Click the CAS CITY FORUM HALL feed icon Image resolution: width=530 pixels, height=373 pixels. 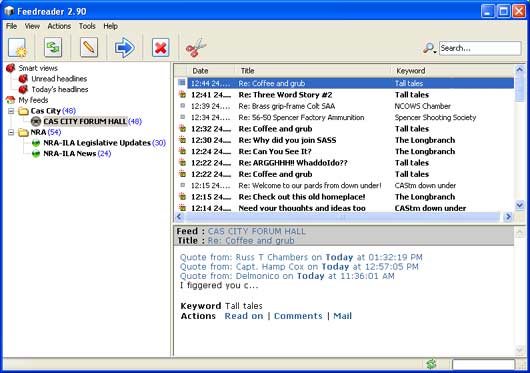pyautogui.click(x=36, y=121)
